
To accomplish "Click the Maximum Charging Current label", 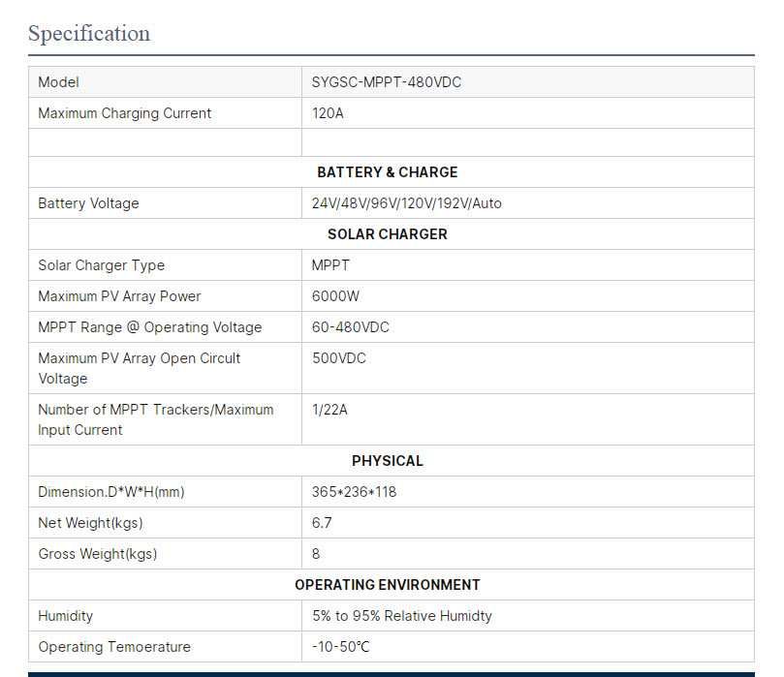I will tap(124, 113).
